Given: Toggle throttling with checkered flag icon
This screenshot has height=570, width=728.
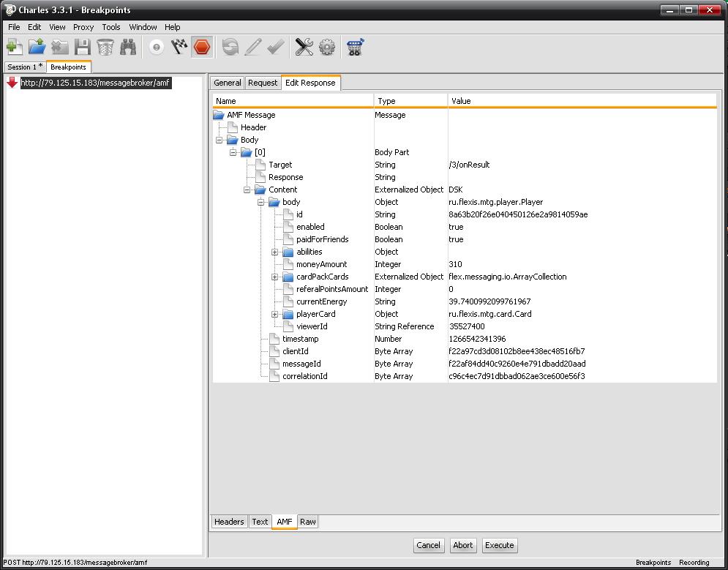Looking at the screenshot, I should [x=179, y=48].
